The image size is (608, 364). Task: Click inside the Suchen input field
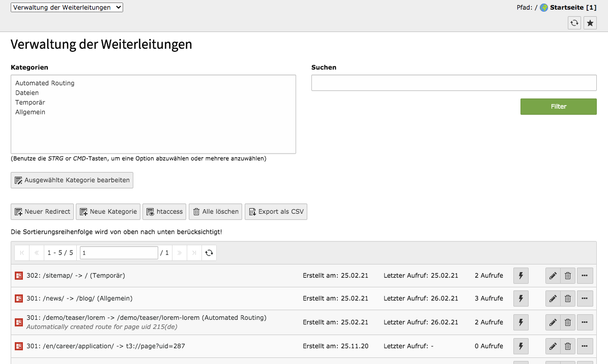[453, 82]
